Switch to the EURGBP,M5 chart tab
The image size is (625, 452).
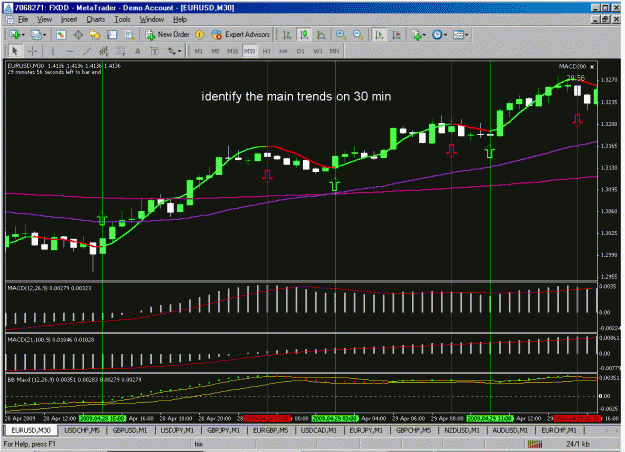pyautogui.click(x=271, y=430)
